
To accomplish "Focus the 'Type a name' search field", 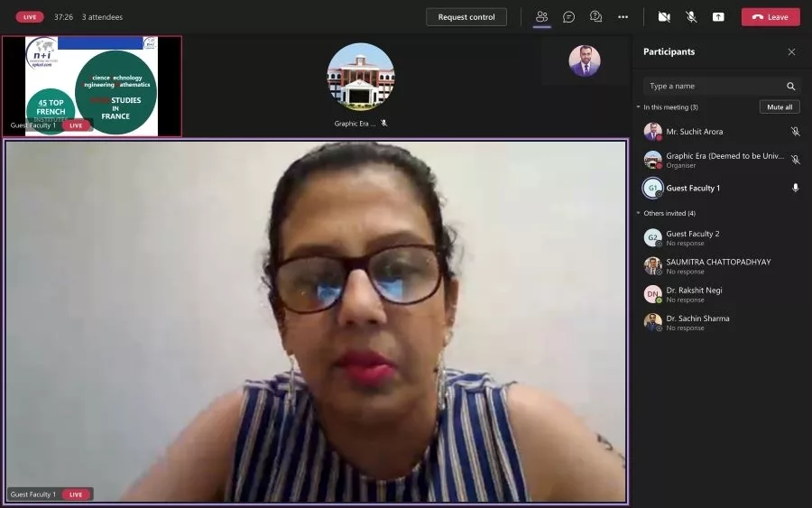I will tap(722, 86).
